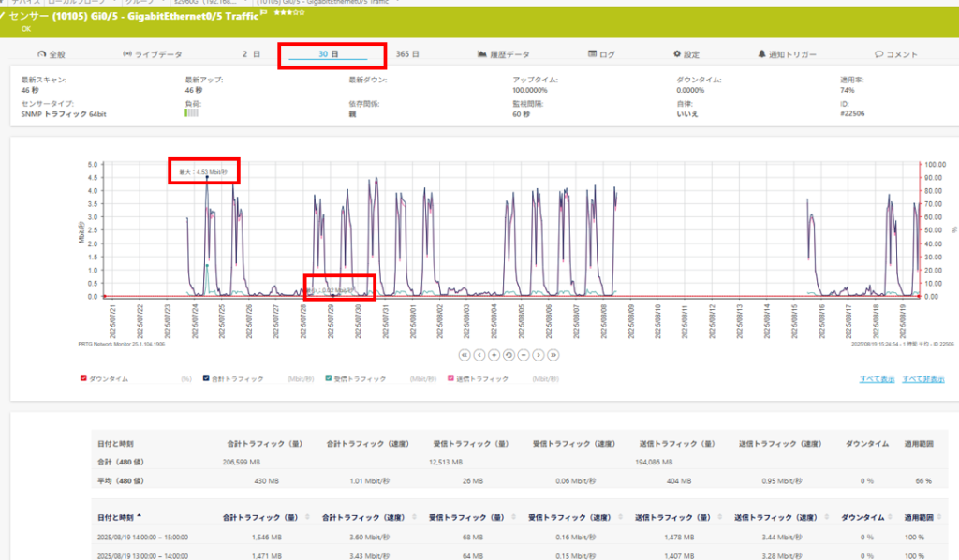959x560 pixels.
Task: Click the 1,546 MB cell
Action: tap(267, 538)
